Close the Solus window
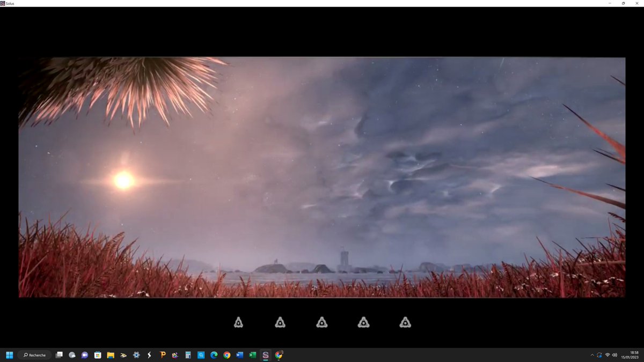This screenshot has width=644, height=362. tap(636, 3)
